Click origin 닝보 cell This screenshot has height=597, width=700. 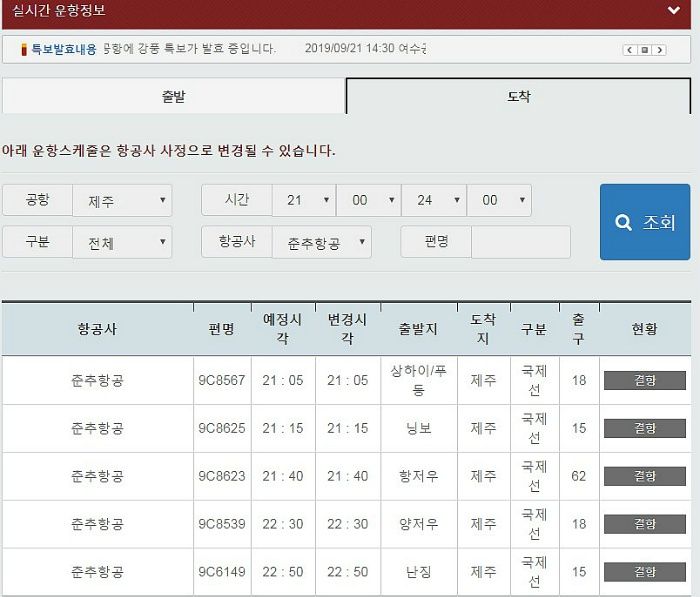pyautogui.click(x=418, y=428)
